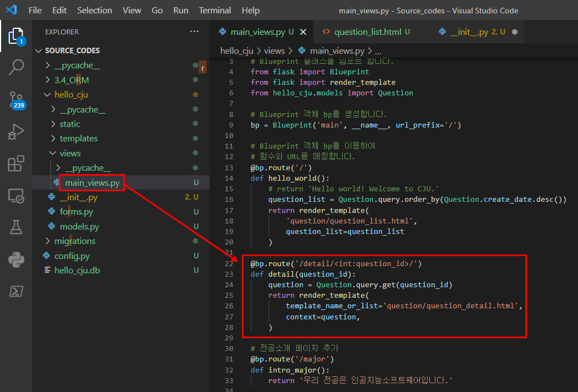Image resolution: width=578 pixels, height=392 pixels.
Task: Expand __pycache__ folder under hello_cju
Action: 53,109
